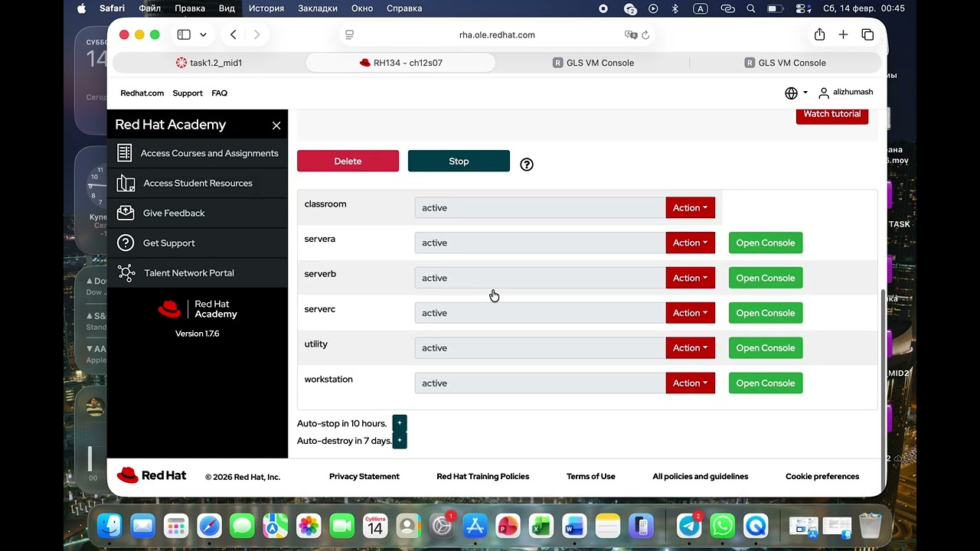This screenshot has height=551, width=980.
Task: Open the История menu
Action: (266, 8)
